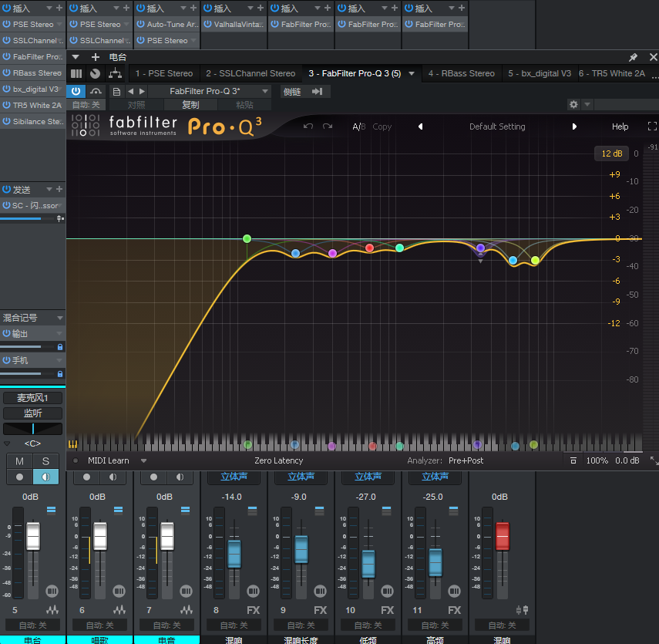
Task: Click the macro knob icon in plugin toolbar
Action: (x=96, y=73)
